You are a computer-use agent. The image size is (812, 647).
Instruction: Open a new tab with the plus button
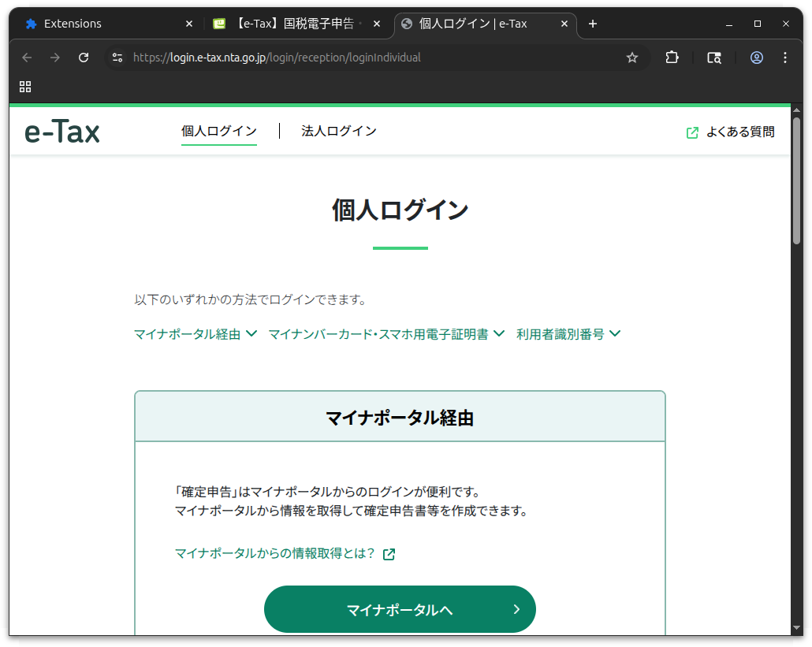click(x=592, y=24)
